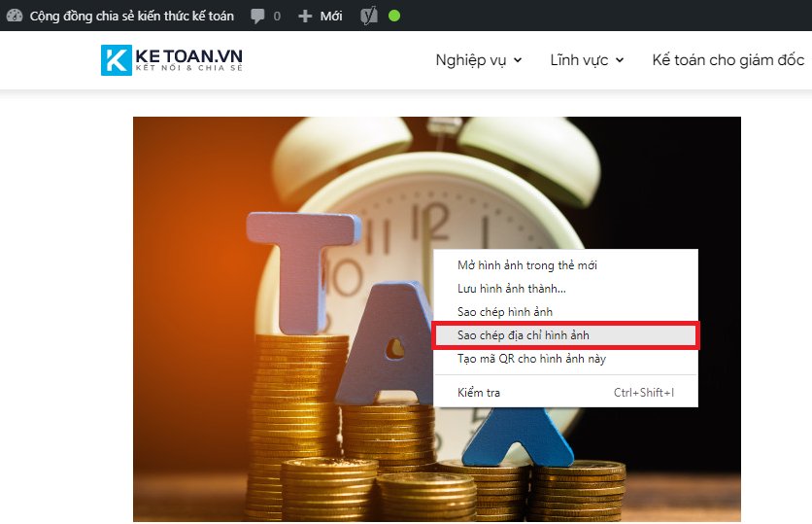Click Cộng đồng chia sẻ kiến thức kế toán
The height and width of the screenshot is (524, 812).
point(131,17)
